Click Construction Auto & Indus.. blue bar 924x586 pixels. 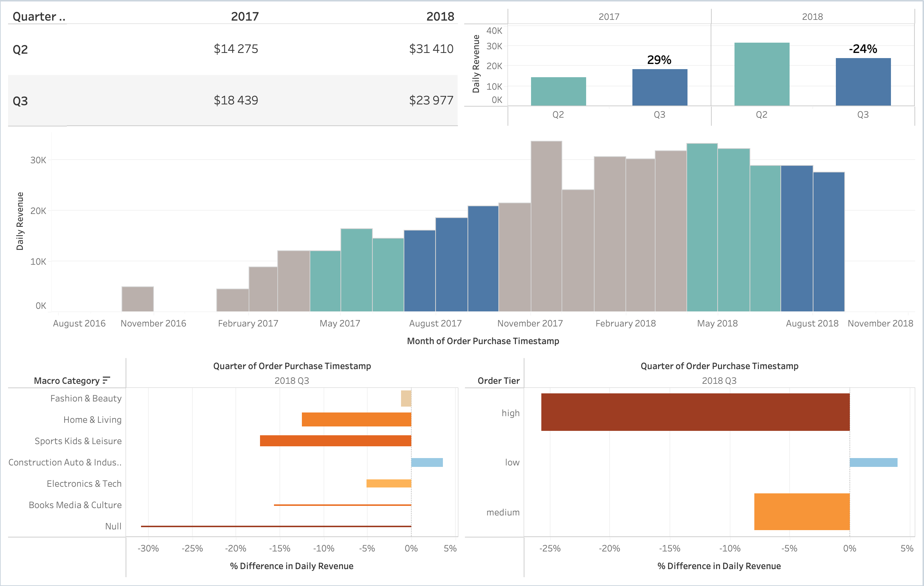[427, 462]
